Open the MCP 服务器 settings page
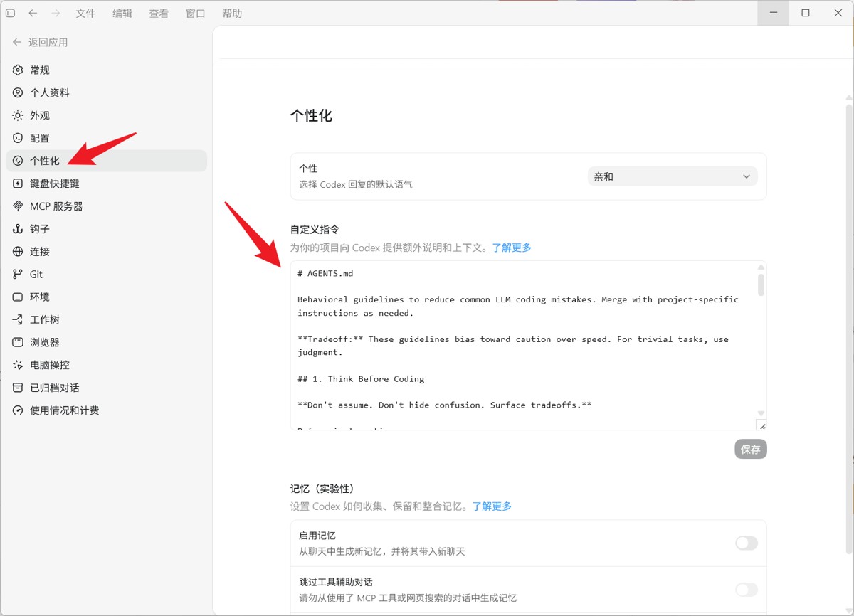 point(106,206)
